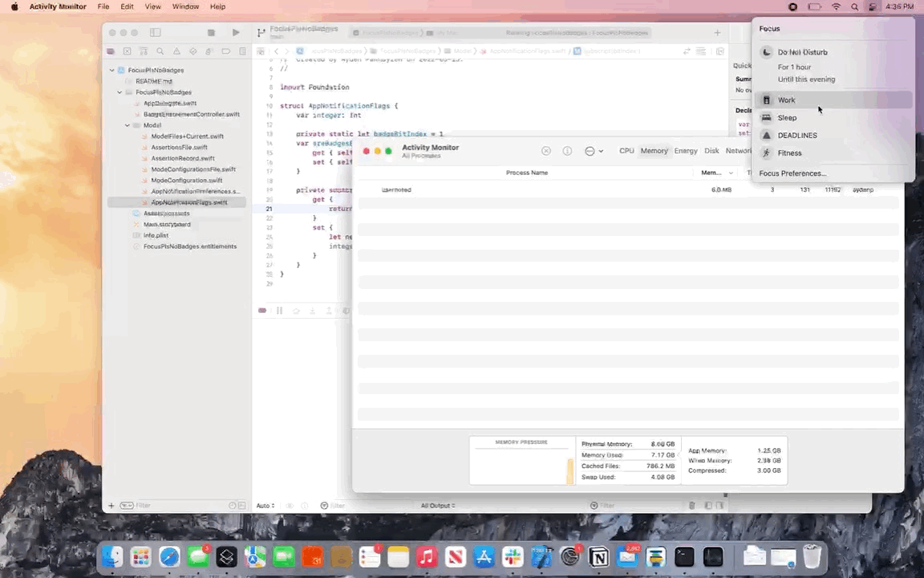Viewport: 924px width, 578px height.
Task: Open the Apple menu
Action: [x=14, y=6]
